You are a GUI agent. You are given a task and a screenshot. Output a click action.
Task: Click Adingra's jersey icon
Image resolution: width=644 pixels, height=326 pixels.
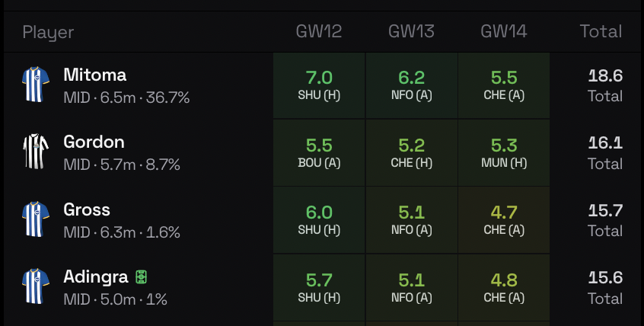[x=36, y=286]
